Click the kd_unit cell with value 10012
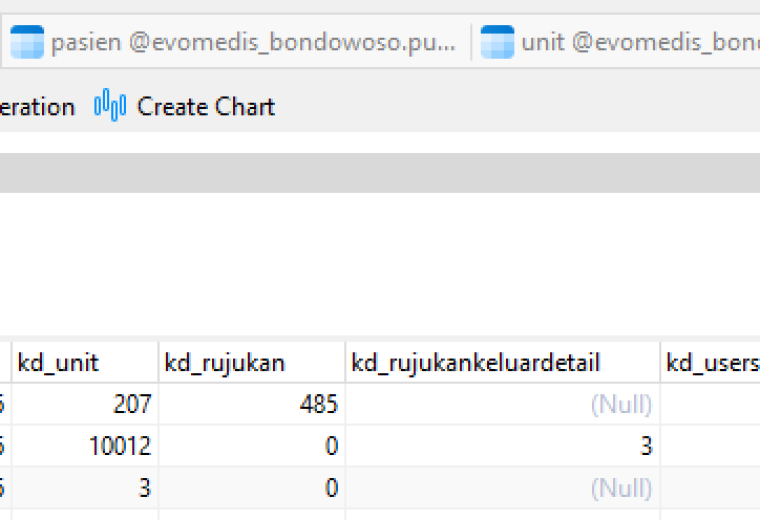This screenshot has width=760, height=520. pos(85,446)
